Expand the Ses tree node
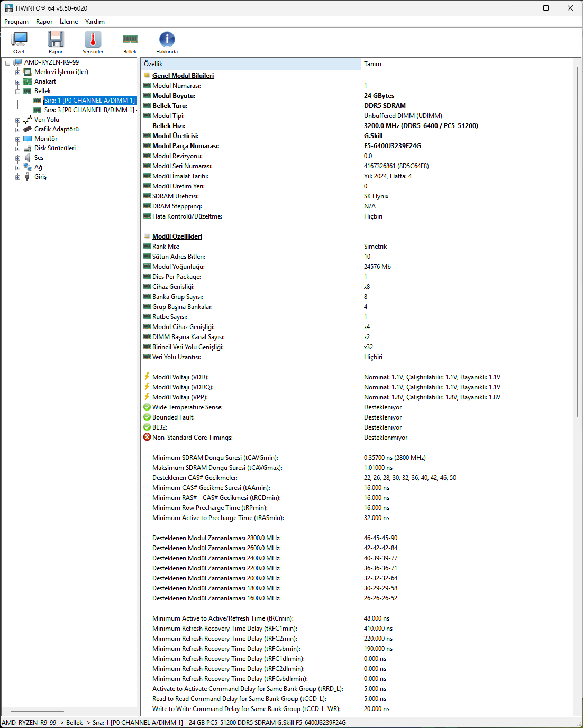The width and height of the screenshot is (583, 728). (x=17, y=158)
